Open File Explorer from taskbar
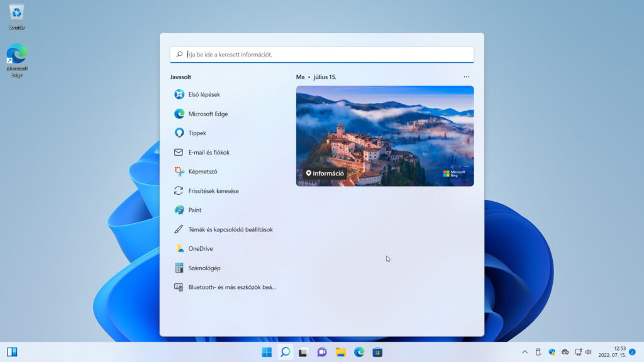The image size is (644, 362). point(340,352)
